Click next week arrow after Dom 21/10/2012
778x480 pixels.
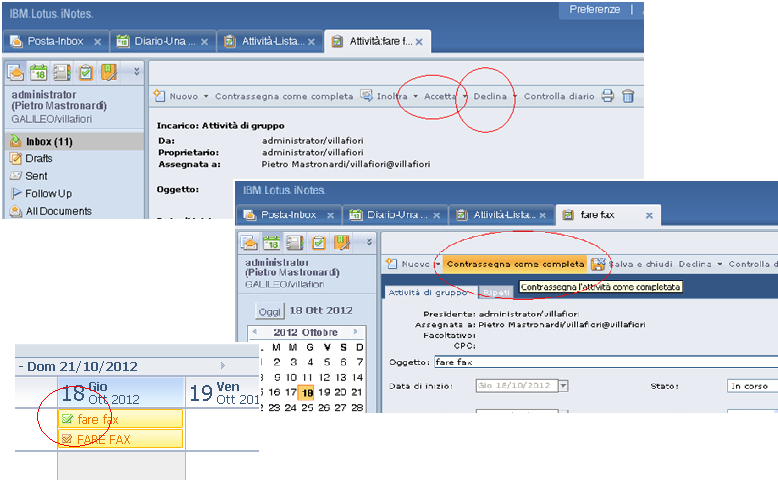click(x=223, y=365)
